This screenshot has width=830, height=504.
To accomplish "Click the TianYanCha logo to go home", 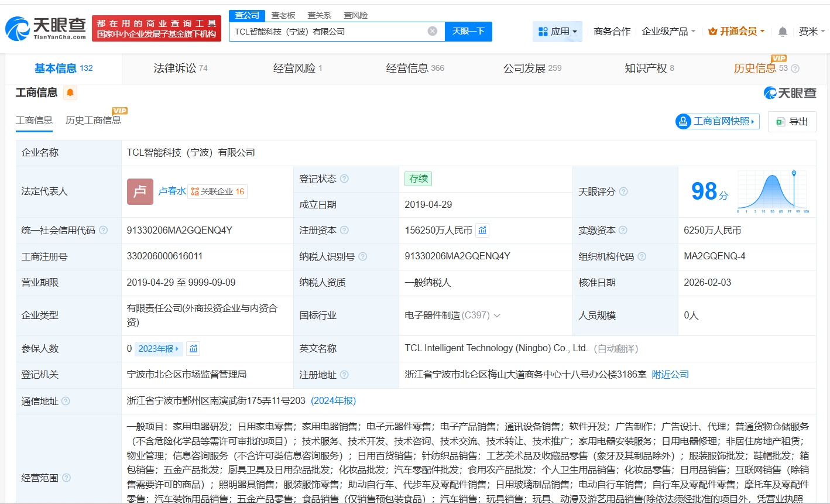I will [x=46, y=28].
